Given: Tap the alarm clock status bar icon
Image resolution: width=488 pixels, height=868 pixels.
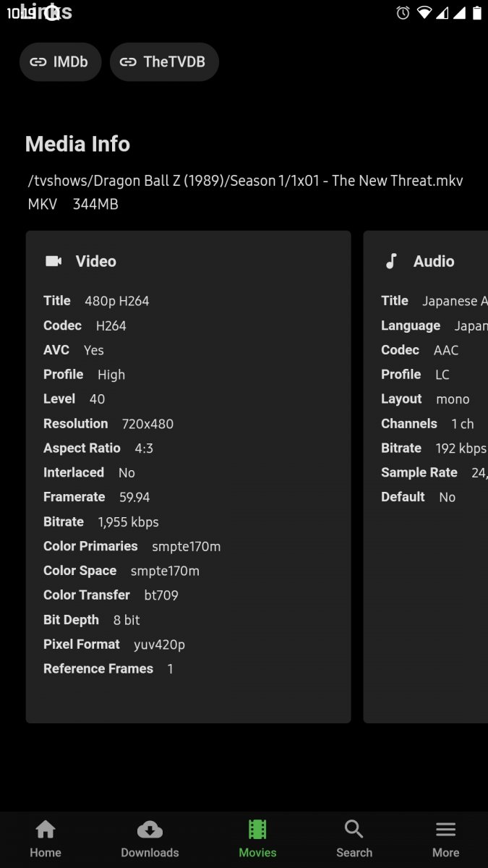Looking at the screenshot, I should click(403, 12).
